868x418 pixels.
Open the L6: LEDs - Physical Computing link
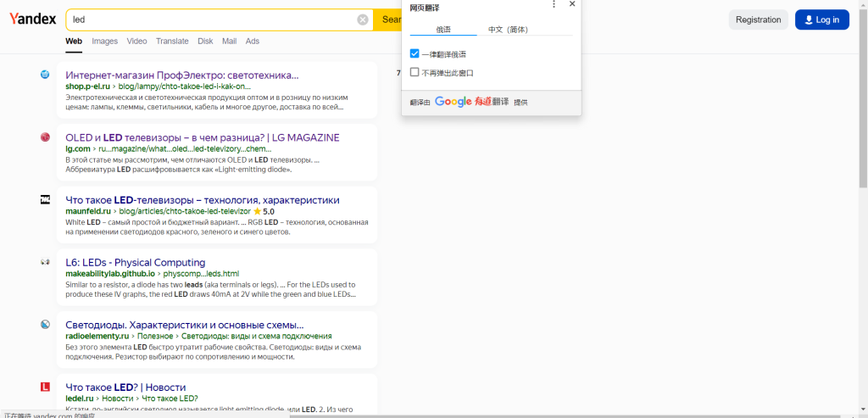(x=135, y=263)
